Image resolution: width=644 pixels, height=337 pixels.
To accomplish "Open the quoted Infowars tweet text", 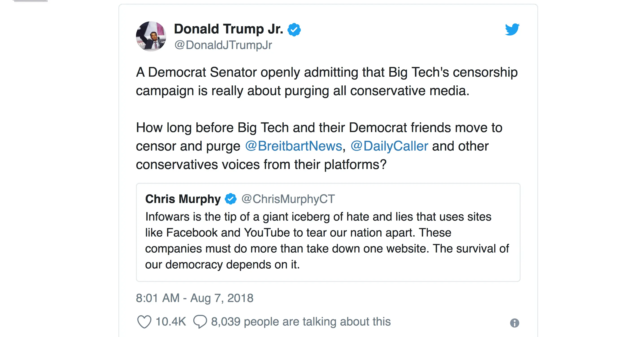I will click(x=325, y=240).
